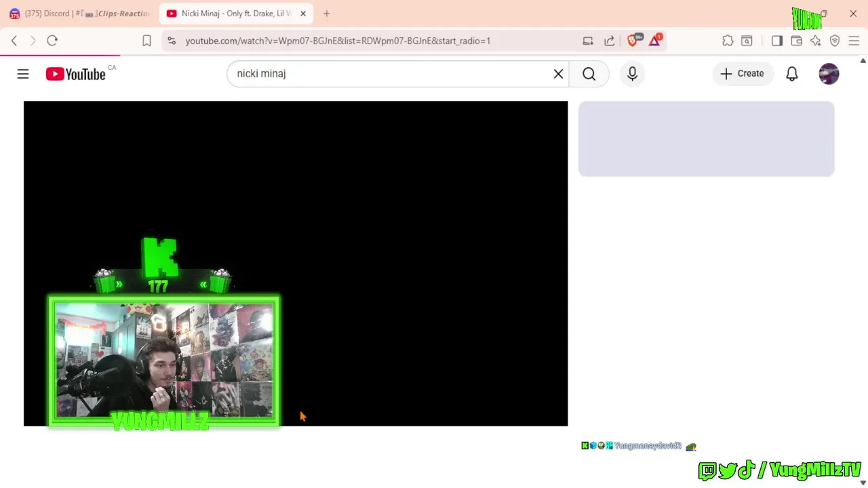Screen dimensions: 868x488
Task: Open the YouTube guide hamburger menu
Action: (23, 74)
